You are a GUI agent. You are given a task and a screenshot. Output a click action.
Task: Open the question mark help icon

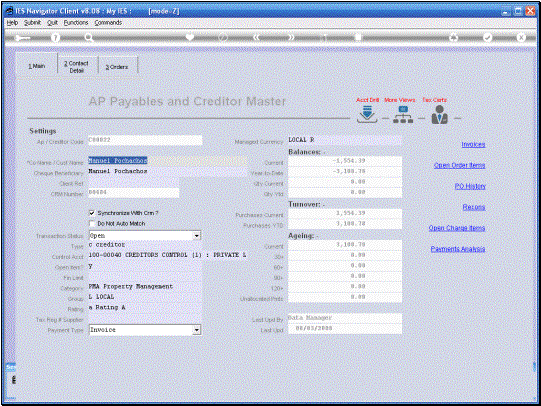tap(55, 38)
